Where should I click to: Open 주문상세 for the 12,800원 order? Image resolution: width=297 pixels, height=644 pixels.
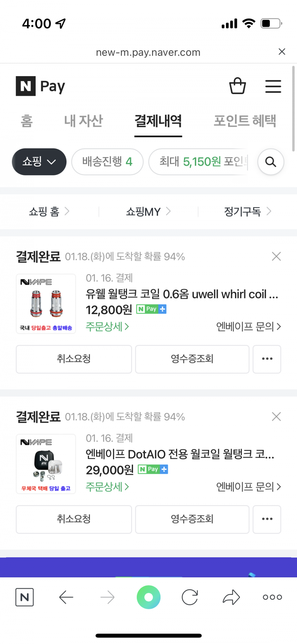tap(107, 327)
